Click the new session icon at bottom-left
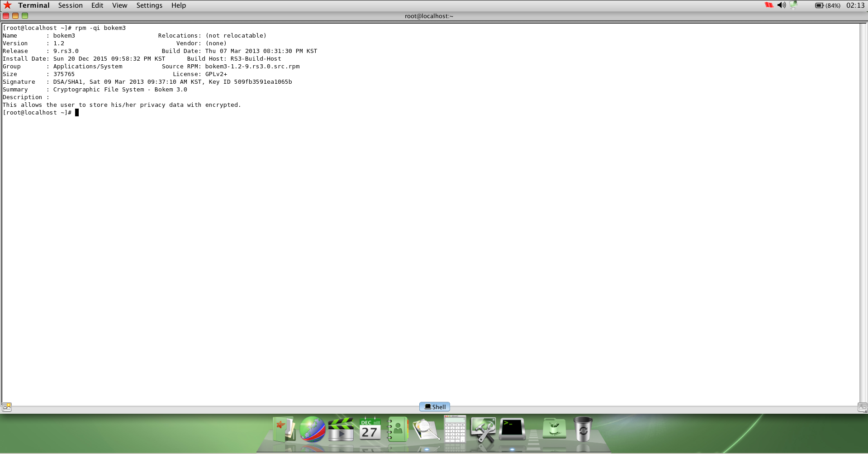 tap(7, 407)
